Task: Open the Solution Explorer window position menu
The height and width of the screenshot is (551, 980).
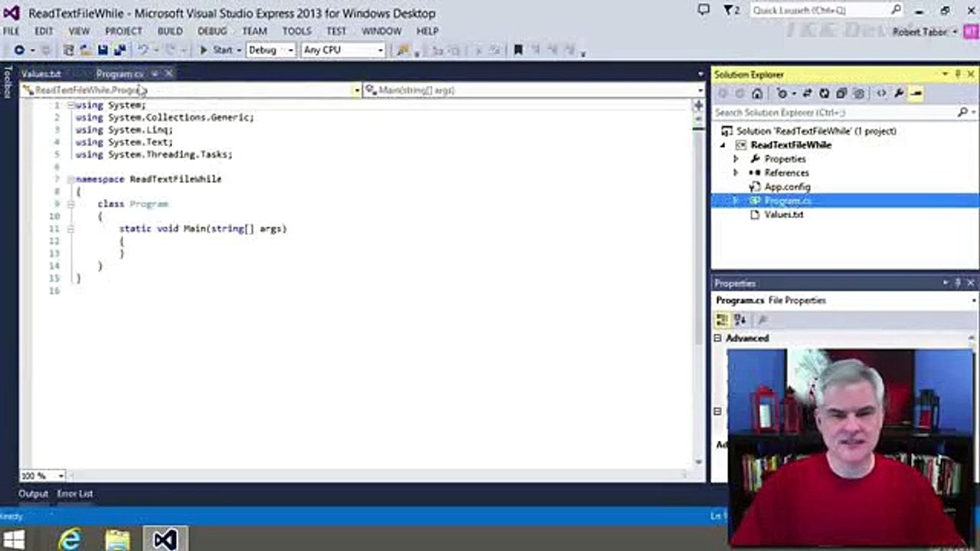Action: click(946, 74)
